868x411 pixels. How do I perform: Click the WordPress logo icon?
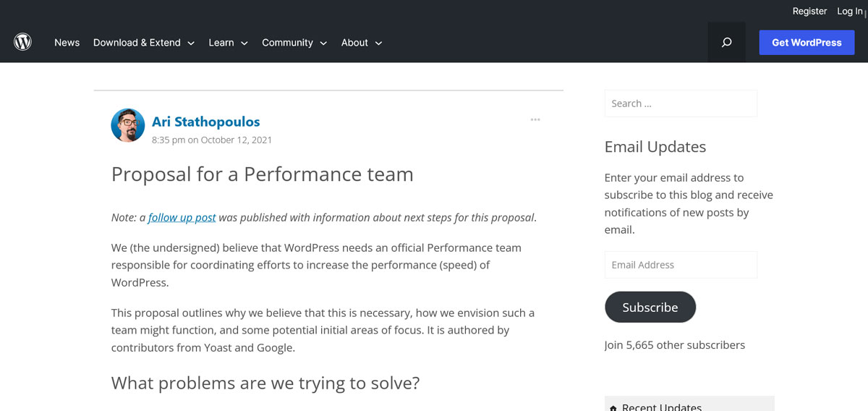tap(23, 43)
